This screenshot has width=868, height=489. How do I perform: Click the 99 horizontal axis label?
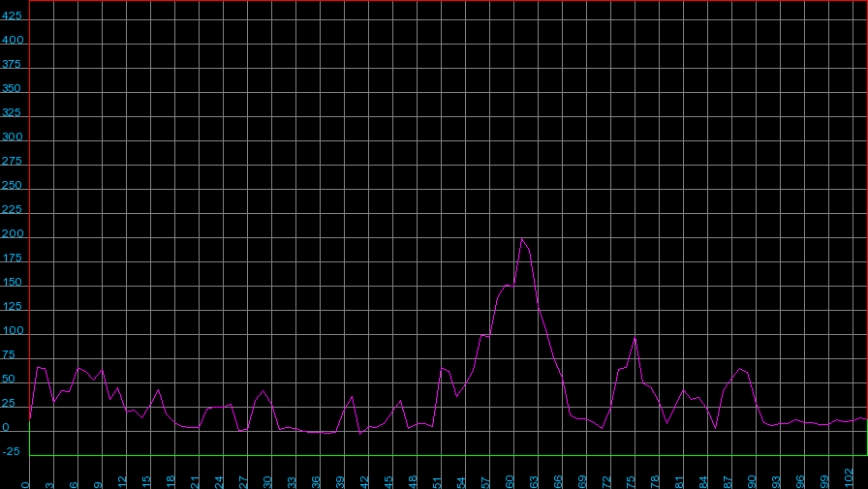[824, 482]
